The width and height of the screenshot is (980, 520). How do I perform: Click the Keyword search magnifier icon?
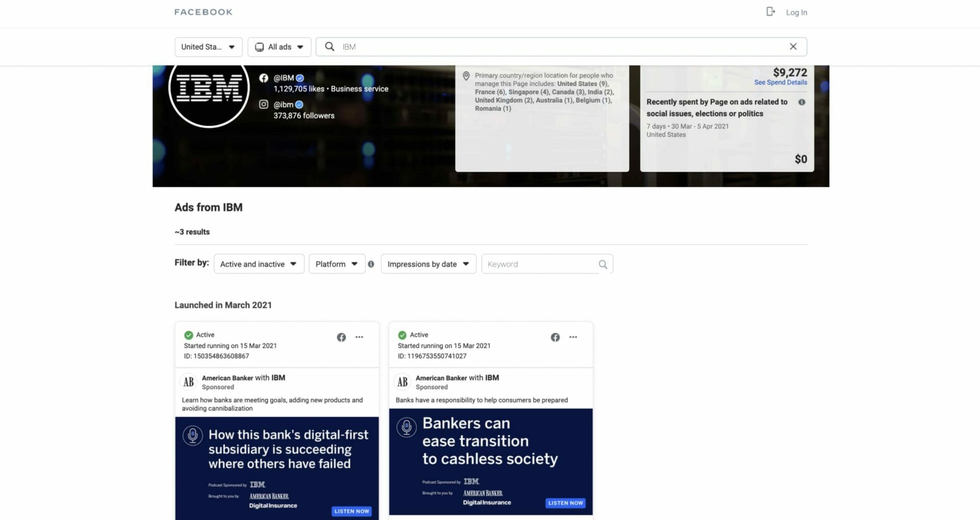point(603,264)
